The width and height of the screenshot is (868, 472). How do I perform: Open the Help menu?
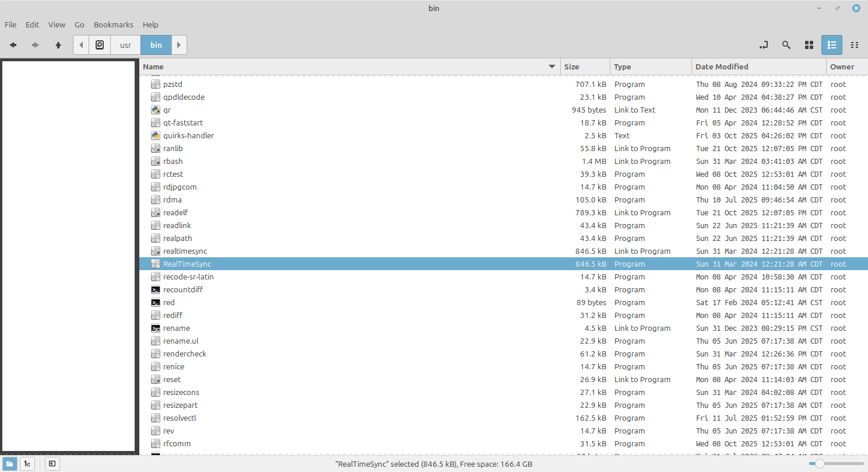[150, 25]
